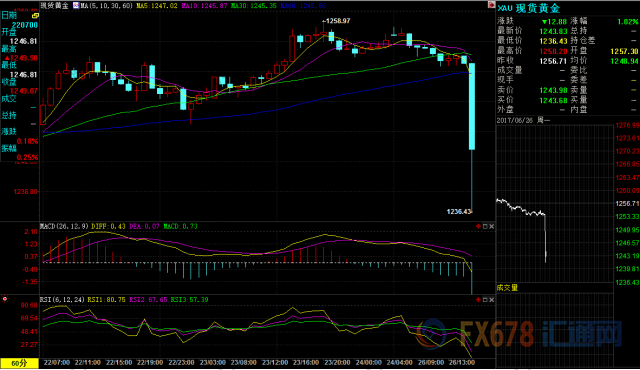This screenshot has width=640, height=370.
Task: Click the red plus icon in the RSI panel
Action: pos(478,299)
